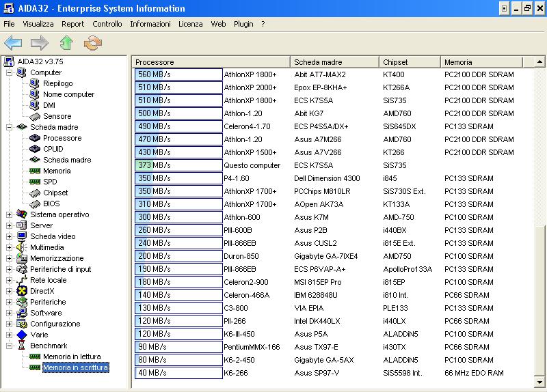Click the Memorizzazione drive icon
The height and width of the screenshot is (392, 547).
22,258
